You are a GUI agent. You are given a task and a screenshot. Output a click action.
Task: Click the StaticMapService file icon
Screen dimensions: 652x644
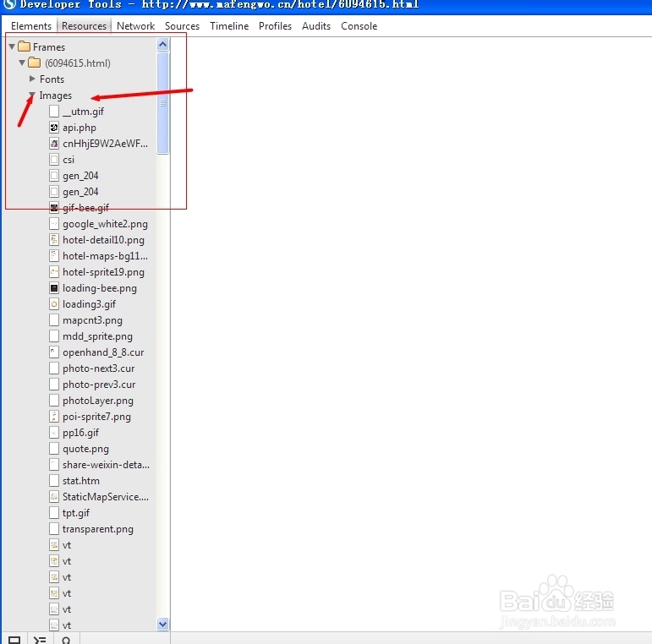54,496
